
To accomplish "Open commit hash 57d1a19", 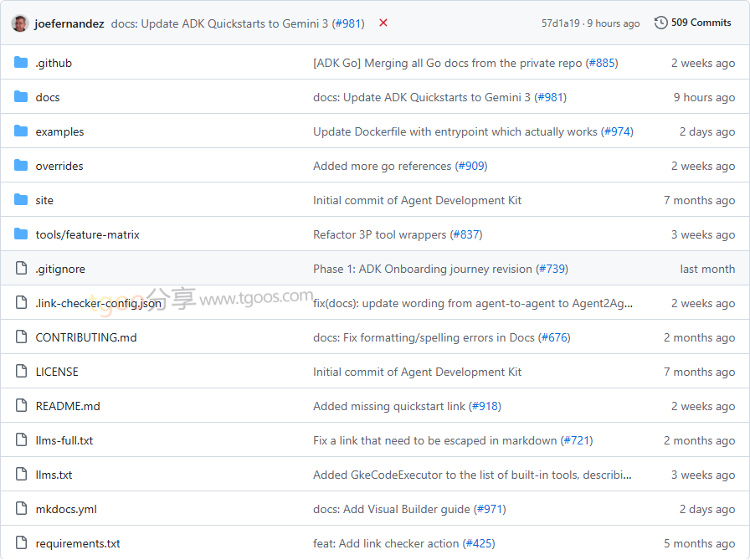I will 561,23.
